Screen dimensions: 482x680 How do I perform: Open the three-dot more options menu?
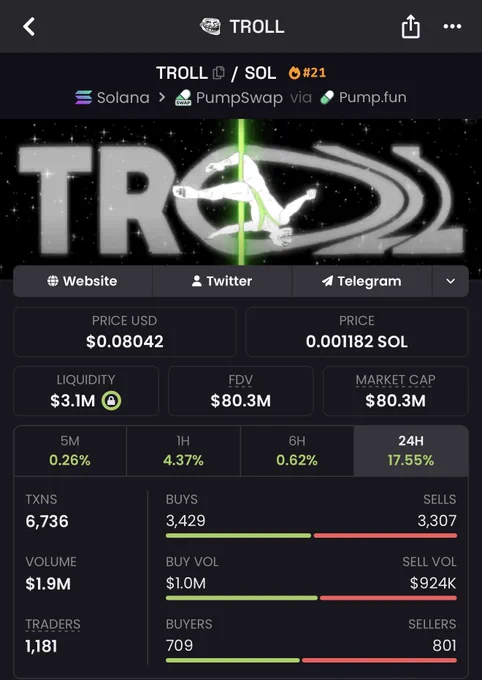pos(452,27)
